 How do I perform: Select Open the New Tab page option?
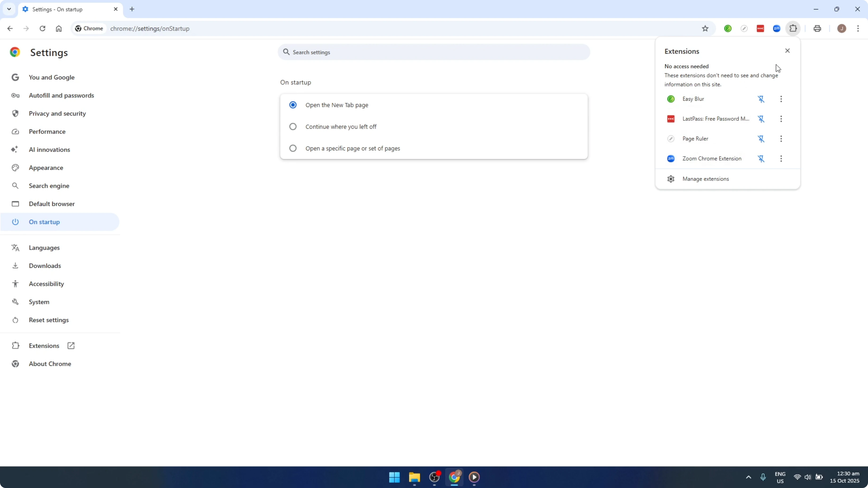click(292, 105)
